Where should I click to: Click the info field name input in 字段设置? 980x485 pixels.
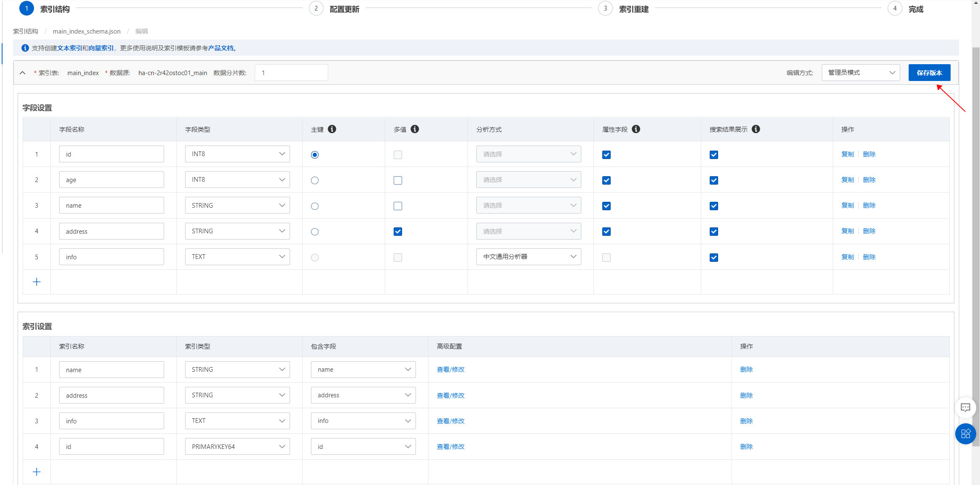[112, 257]
